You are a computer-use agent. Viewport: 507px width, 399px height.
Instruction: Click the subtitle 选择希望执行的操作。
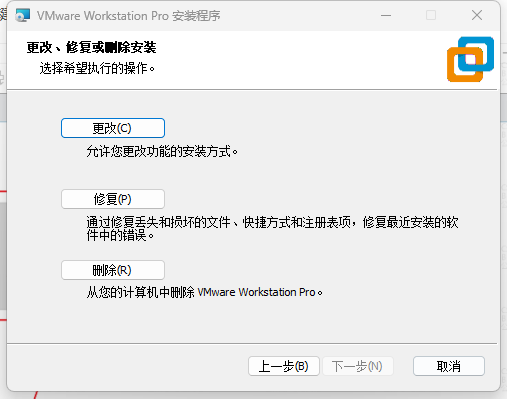97,68
